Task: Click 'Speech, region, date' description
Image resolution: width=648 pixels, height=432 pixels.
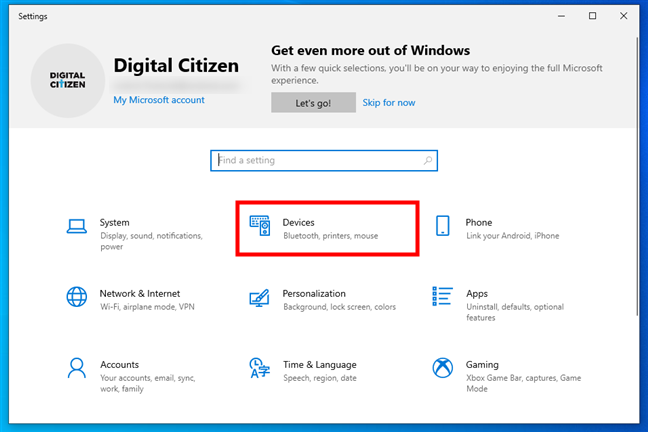Action: (x=320, y=378)
